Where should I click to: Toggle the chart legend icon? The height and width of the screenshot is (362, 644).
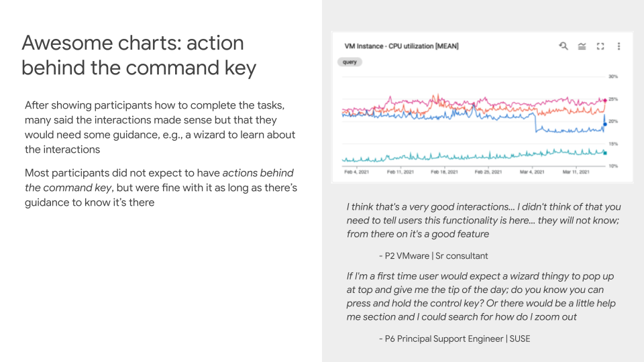tap(582, 46)
